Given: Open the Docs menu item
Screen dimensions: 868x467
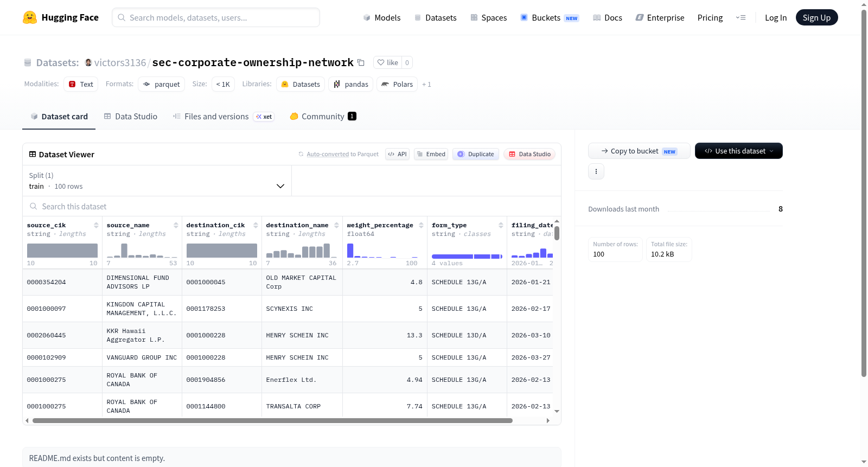Looking at the screenshot, I should (x=608, y=18).
